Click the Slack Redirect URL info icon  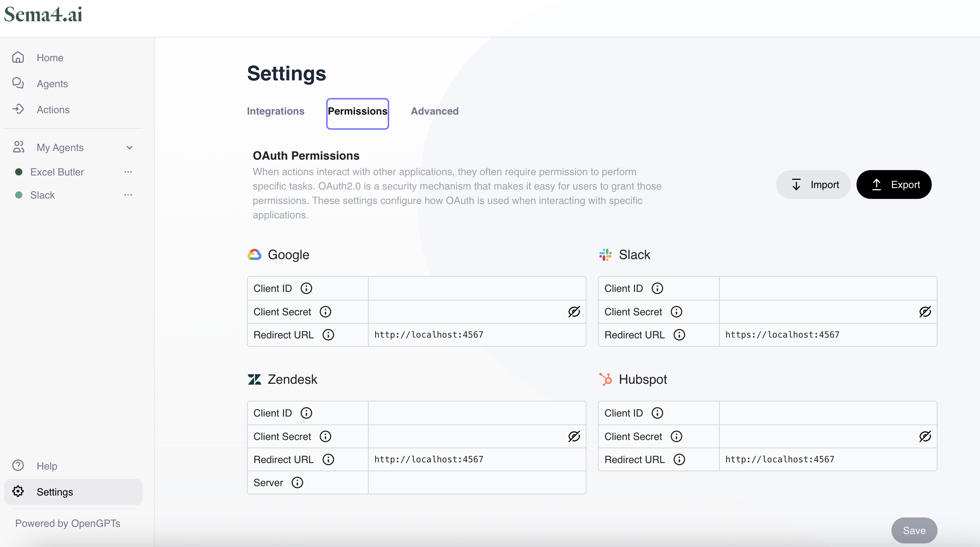coord(679,335)
